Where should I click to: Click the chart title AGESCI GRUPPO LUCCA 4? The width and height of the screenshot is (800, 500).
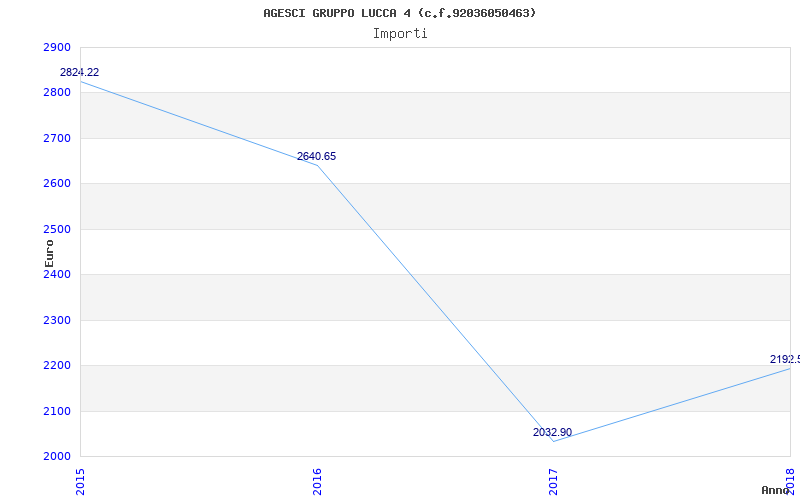click(x=399, y=13)
